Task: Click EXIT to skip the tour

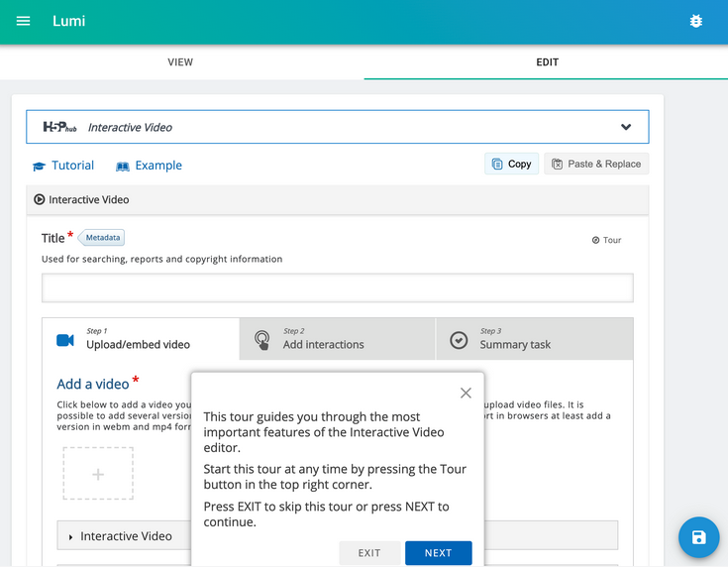Action: (369, 553)
